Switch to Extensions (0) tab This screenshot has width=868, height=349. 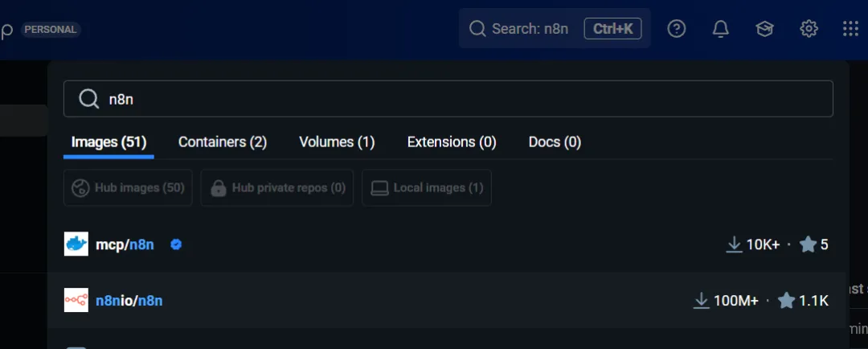click(x=452, y=142)
